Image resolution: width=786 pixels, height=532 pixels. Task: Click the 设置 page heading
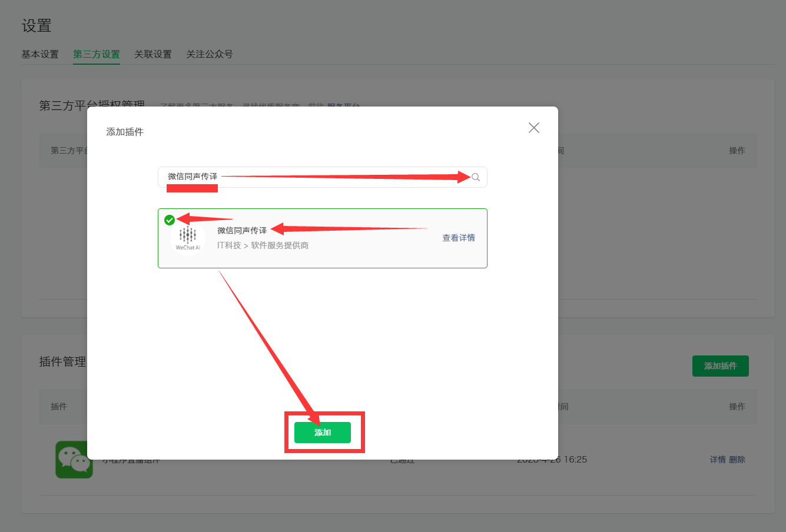pyautogui.click(x=37, y=26)
